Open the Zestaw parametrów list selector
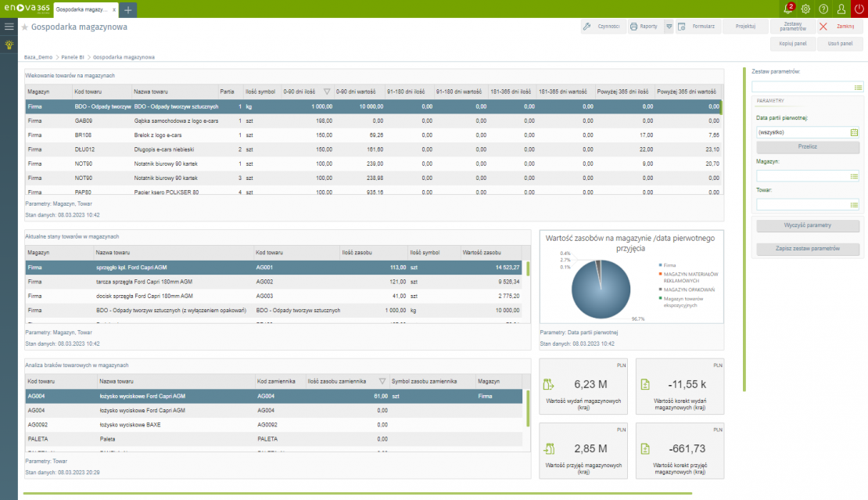 (x=858, y=88)
